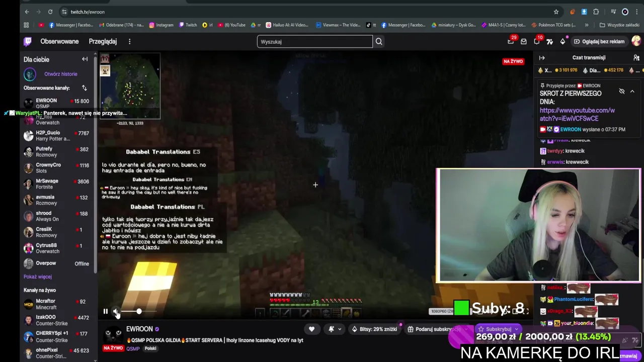644x362 pixels.
Task: Open the Twitch bookmark in bookmarks bar
Action: pos(188,25)
